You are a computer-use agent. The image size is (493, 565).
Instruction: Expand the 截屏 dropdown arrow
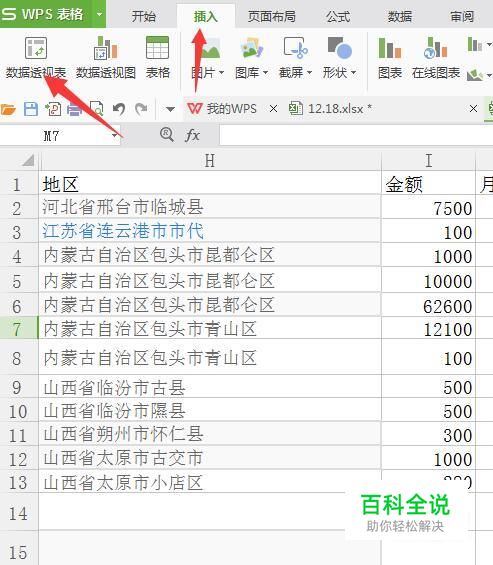(x=309, y=73)
